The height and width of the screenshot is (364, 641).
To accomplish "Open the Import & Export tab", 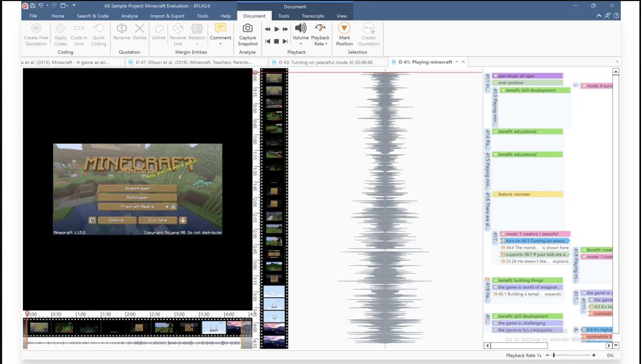I will [167, 16].
